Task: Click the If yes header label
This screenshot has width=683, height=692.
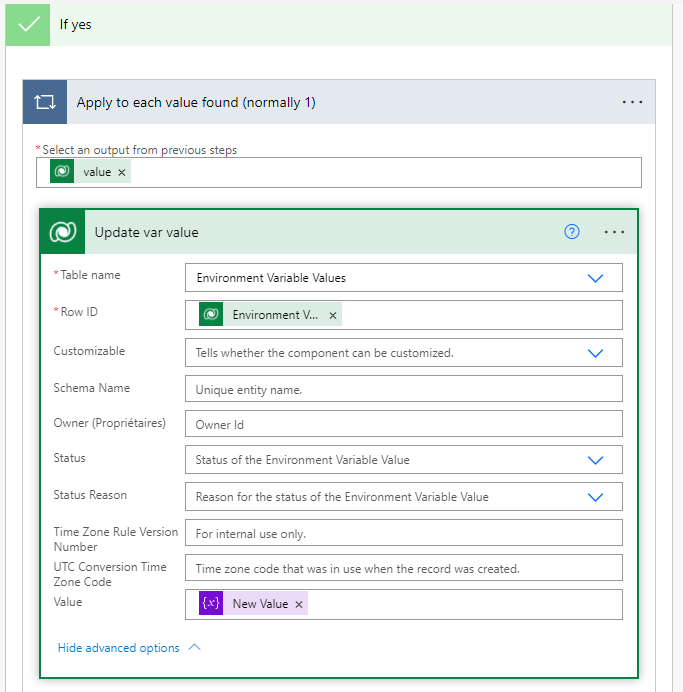Action: (75, 25)
